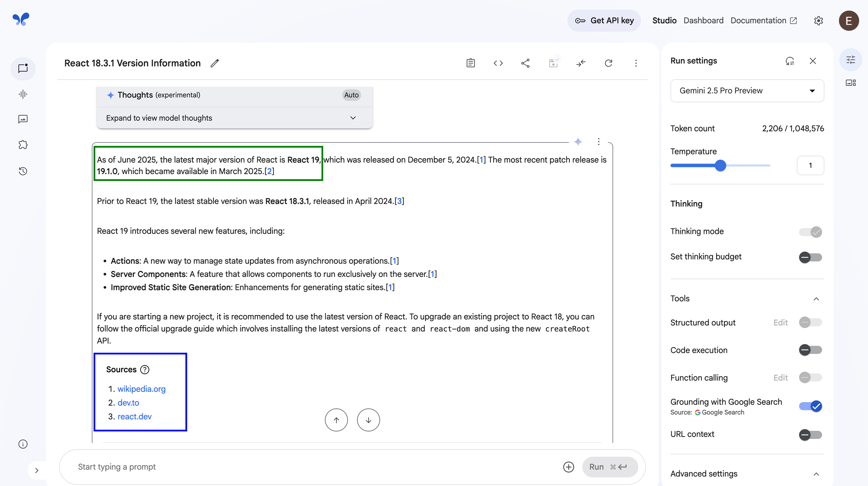
Task: Click the AI Studio butterfly logo
Action: click(x=21, y=20)
